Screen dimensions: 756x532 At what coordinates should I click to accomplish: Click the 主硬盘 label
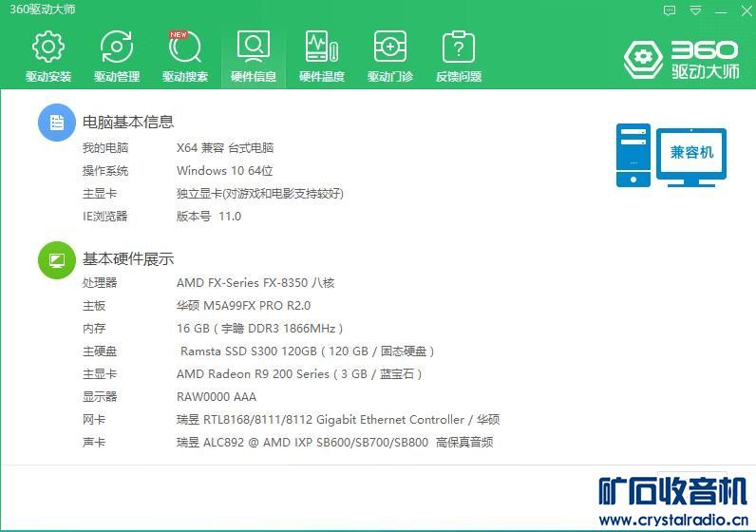[100, 351]
